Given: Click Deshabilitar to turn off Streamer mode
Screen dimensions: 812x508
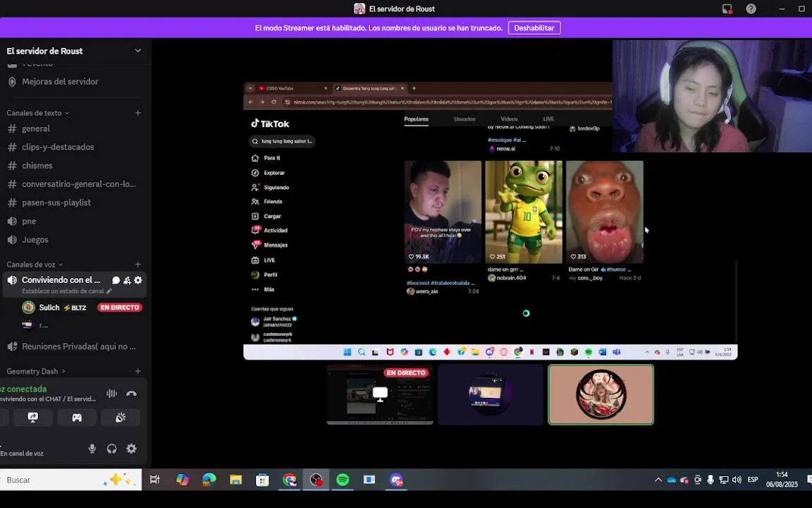Looking at the screenshot, I should tap(534, 28).
